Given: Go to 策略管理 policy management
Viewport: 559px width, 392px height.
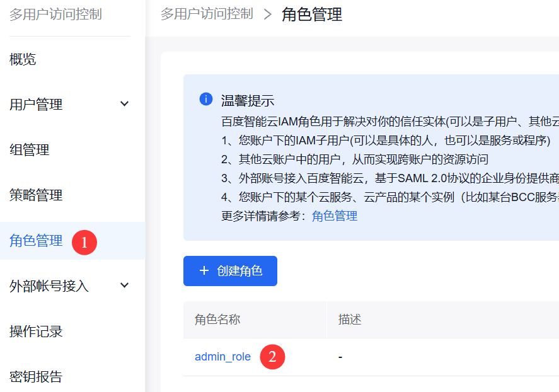Looking at the screenshot, I should point(36,195).
